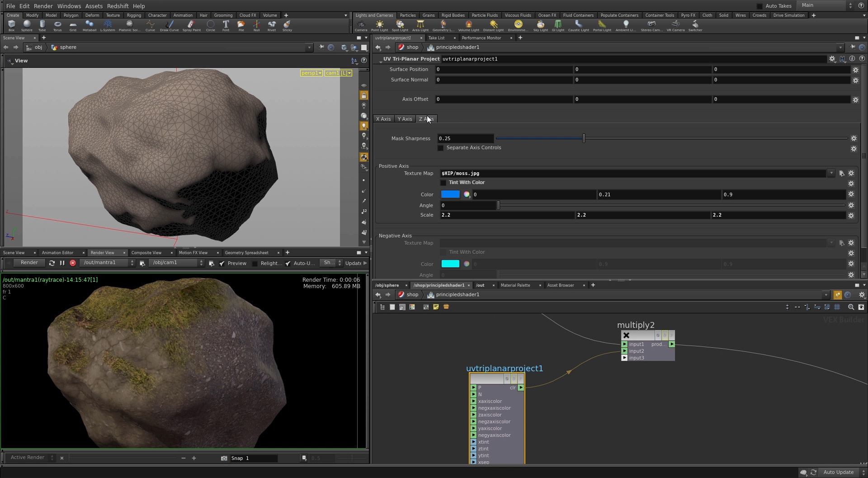Screen dimensions: 868x478
Task: Toggle Separate Axis Controls
Action: [x=441, y=148]
